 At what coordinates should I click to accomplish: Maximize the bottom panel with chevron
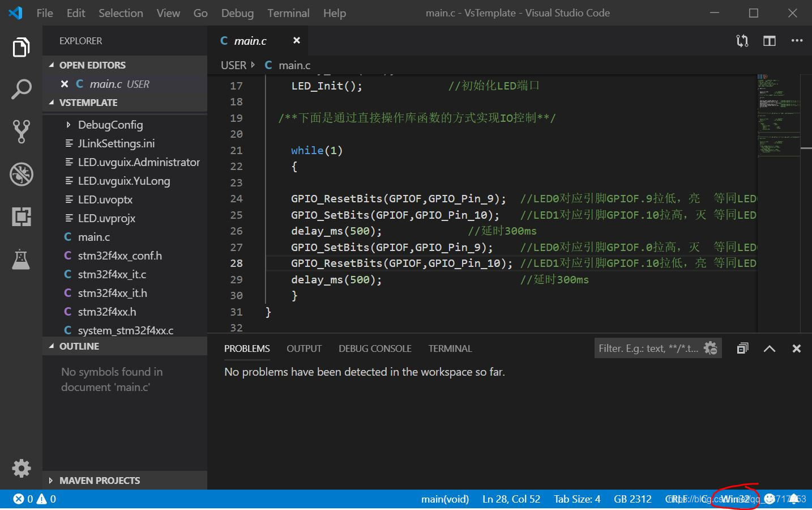[769, 348]
